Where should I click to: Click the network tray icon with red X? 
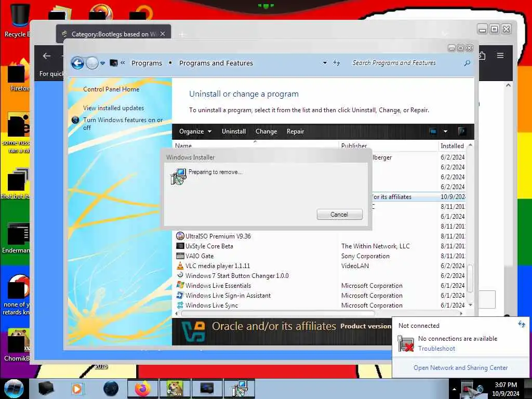pos(468,390)
